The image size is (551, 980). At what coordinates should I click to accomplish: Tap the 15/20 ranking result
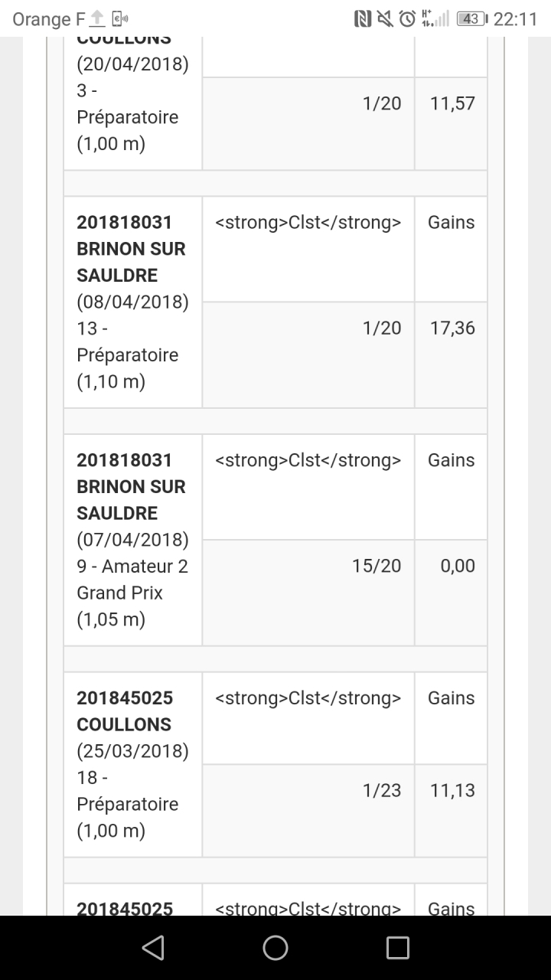(377, 566)
